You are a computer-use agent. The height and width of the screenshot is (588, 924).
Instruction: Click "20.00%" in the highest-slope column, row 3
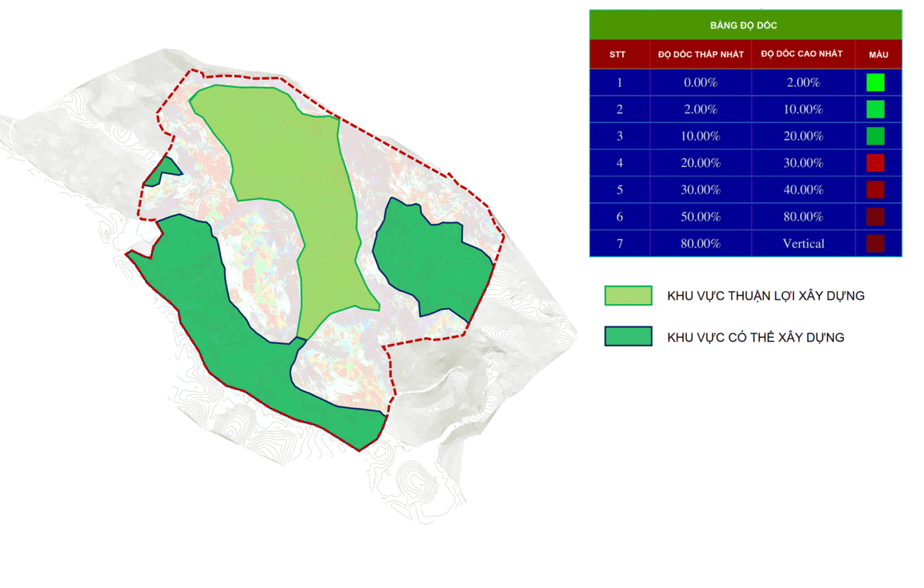pyautogui.click(x=803, y=136)
